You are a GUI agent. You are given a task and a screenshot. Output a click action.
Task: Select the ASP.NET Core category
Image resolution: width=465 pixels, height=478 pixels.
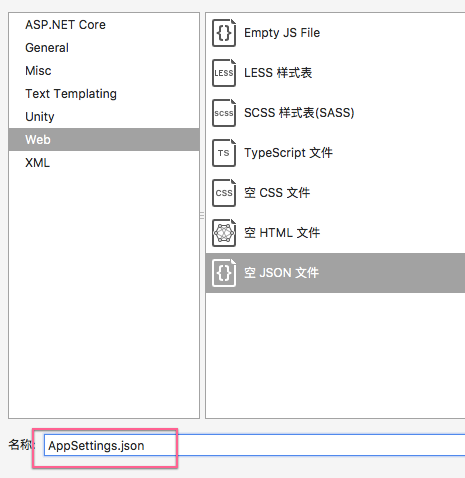104,25
